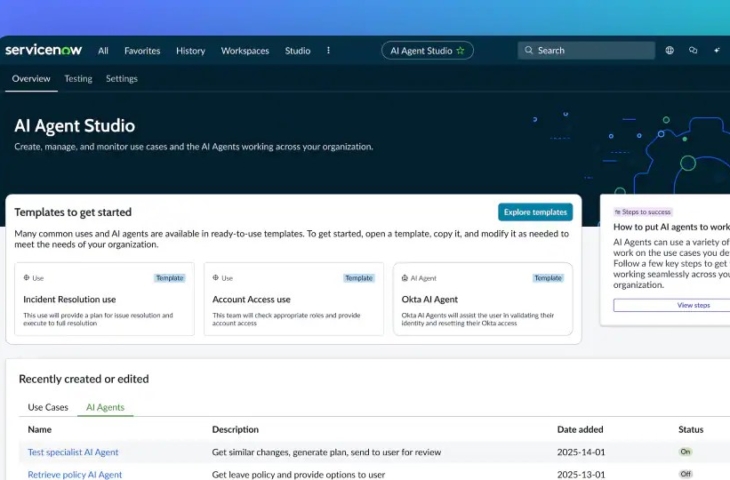This screenshot has width=730, height=480.
Task: Open the three-dot more menu in navigation
Action: pos(328,50)
